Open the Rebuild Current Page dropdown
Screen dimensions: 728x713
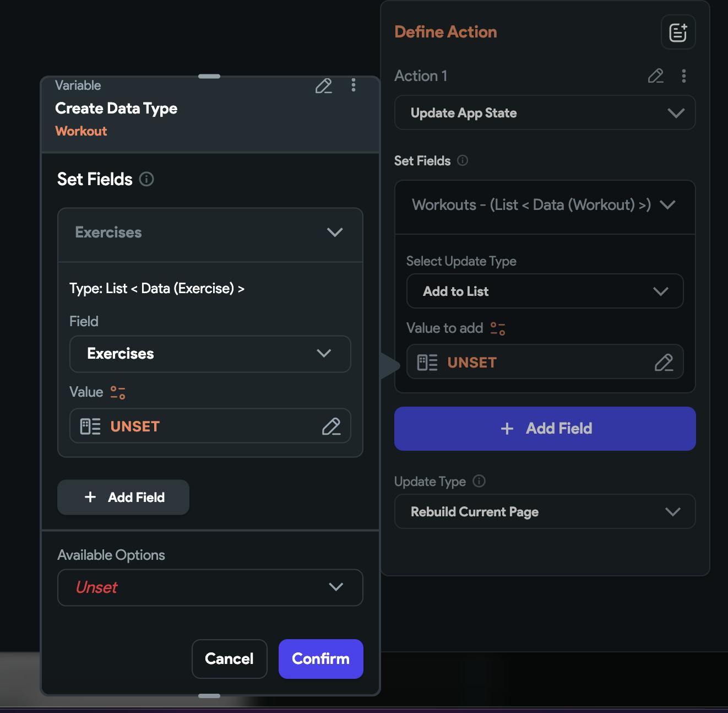(x=545, y=512)
